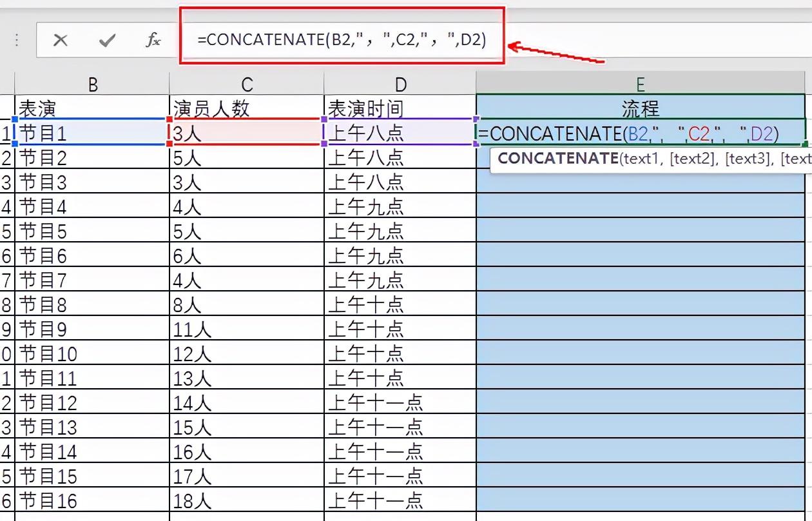Select cell containing 节目3
812x521 pixels.
tap(92, 182)
